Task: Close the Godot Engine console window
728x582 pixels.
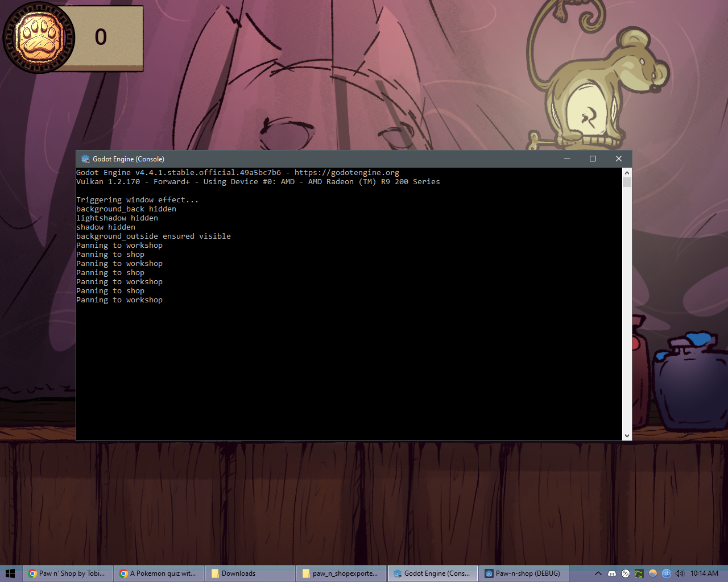Action: point(619,159)
